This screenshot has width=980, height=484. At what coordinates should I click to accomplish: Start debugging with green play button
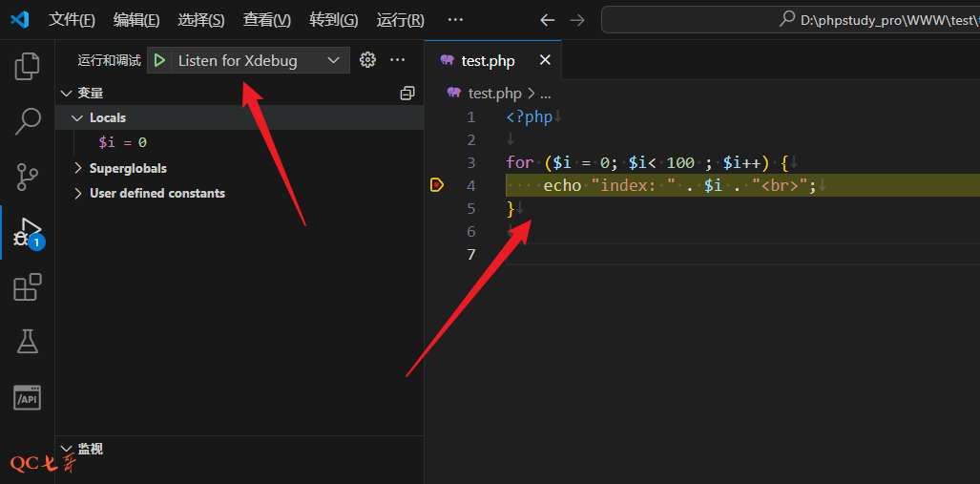[160, 60]
